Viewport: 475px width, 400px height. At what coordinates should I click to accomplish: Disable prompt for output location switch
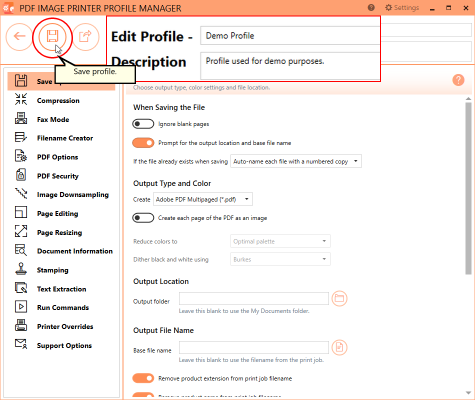[143, 143]
